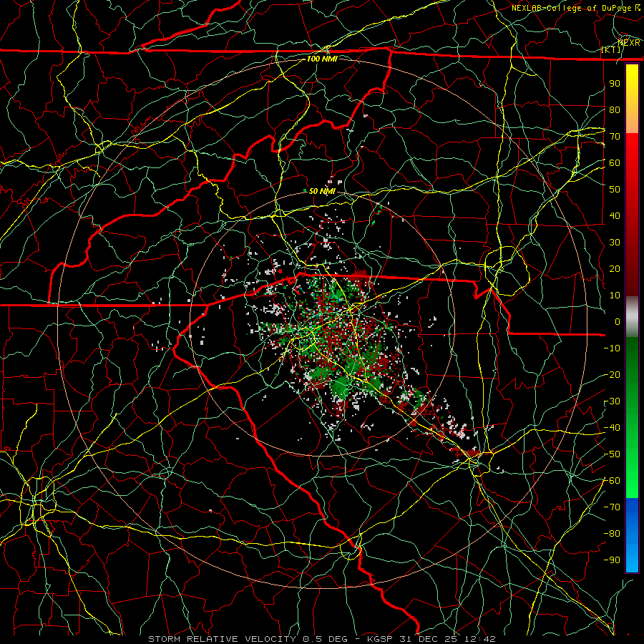Click the 50 value on velocity scale
This screenshot has width=644, height=644.
(x=615, y=190)
